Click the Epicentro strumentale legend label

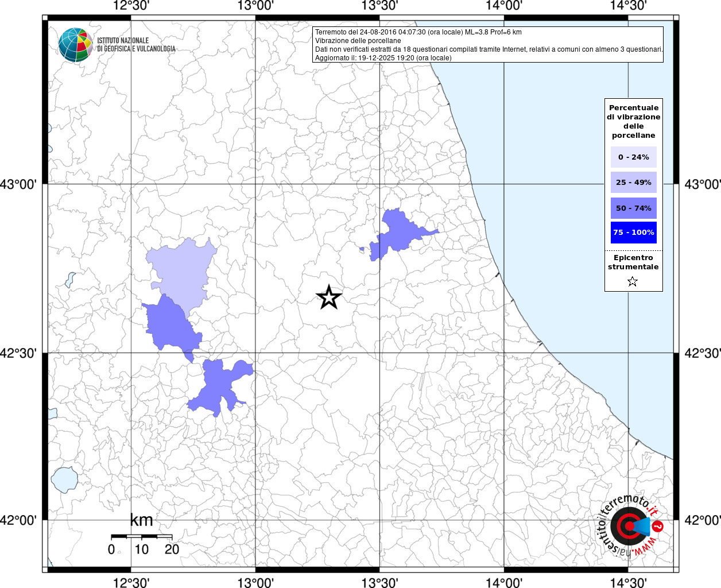coord(633,262)
